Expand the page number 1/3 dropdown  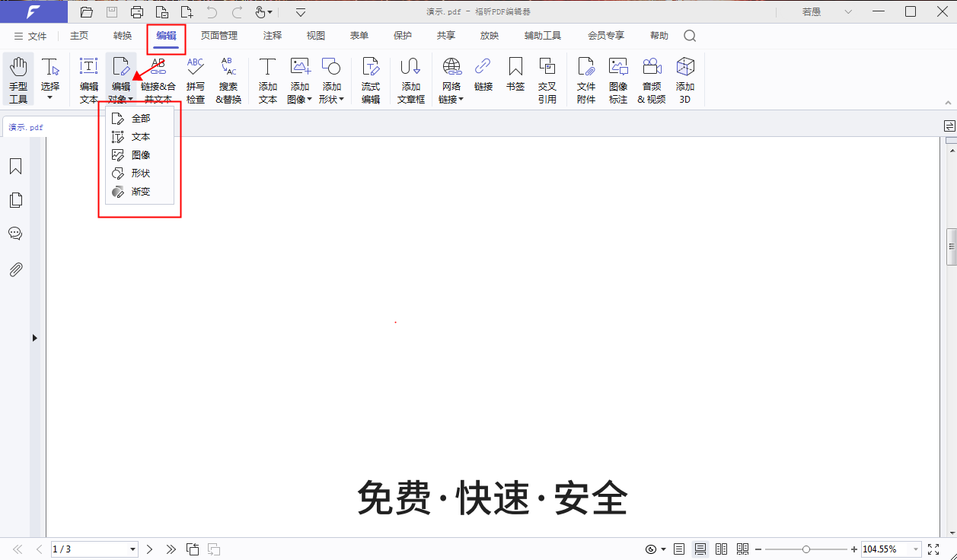tap(132, 549)
